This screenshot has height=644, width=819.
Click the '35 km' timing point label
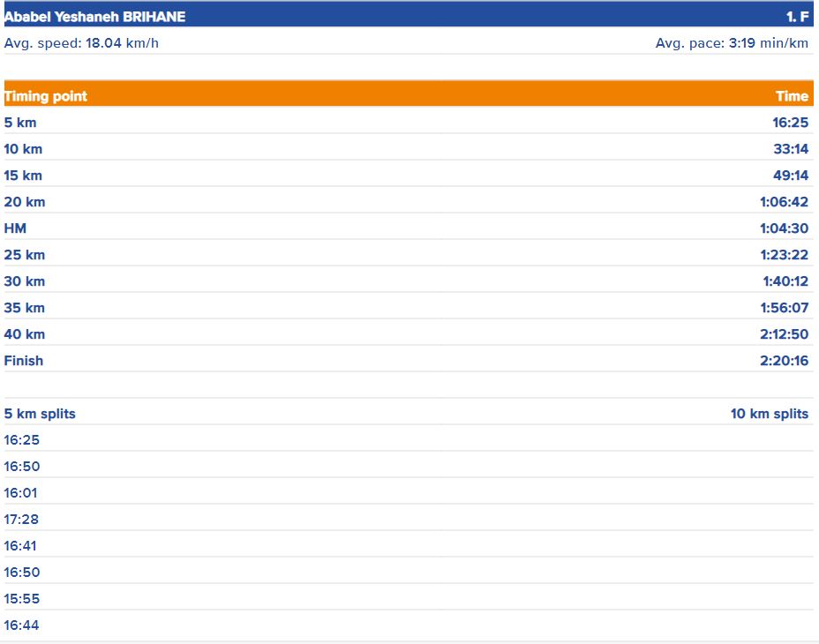25,308
